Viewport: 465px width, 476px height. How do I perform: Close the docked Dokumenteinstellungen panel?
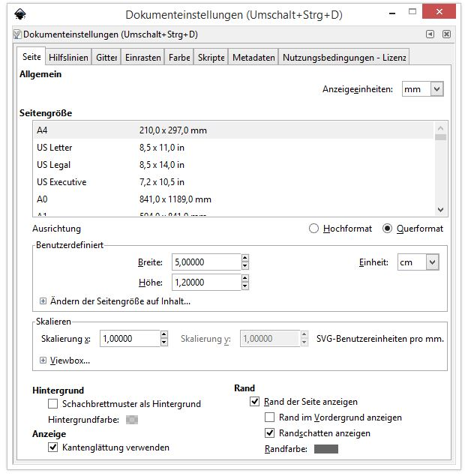coord(446,34)
